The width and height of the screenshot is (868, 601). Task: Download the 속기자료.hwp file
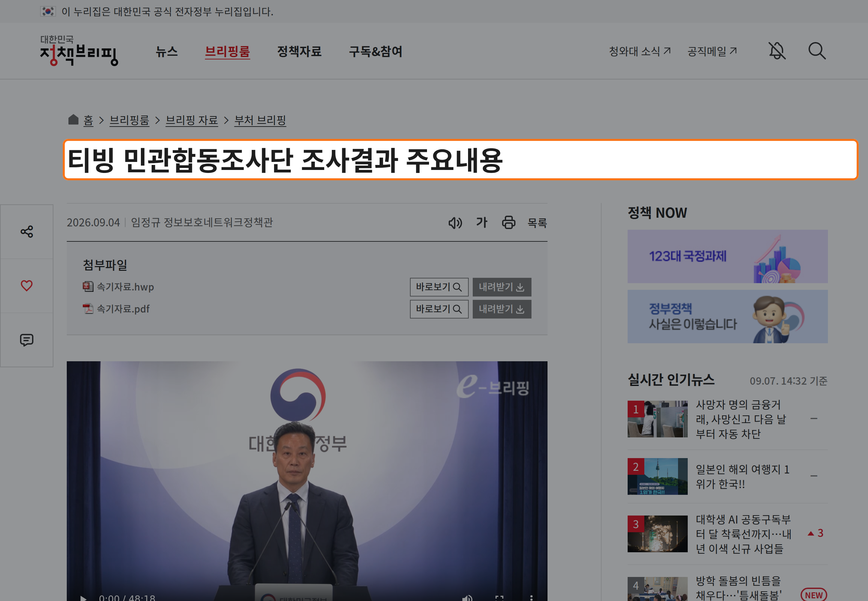coord(502,287)
